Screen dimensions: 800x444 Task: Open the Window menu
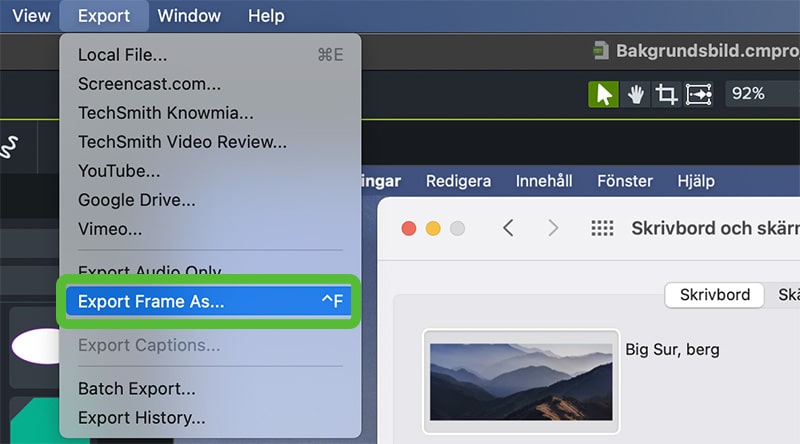tap(189, 16)
